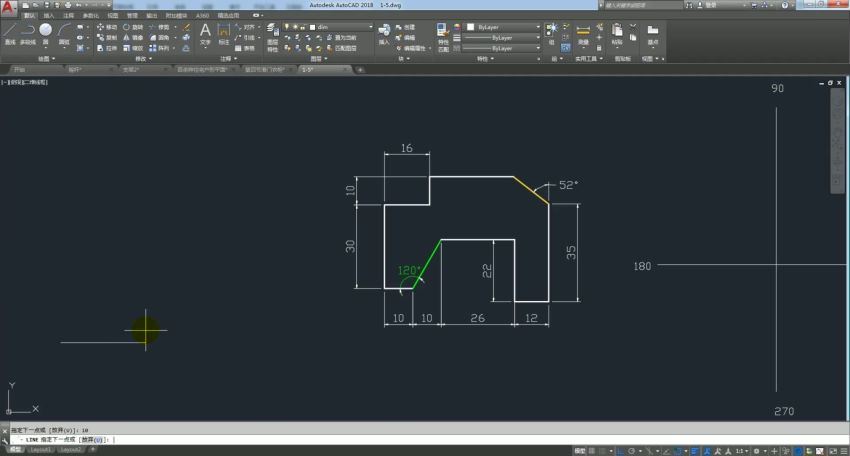Click the Erase icon in the Modify panel

pyautogui.click(x=186, y=27)
